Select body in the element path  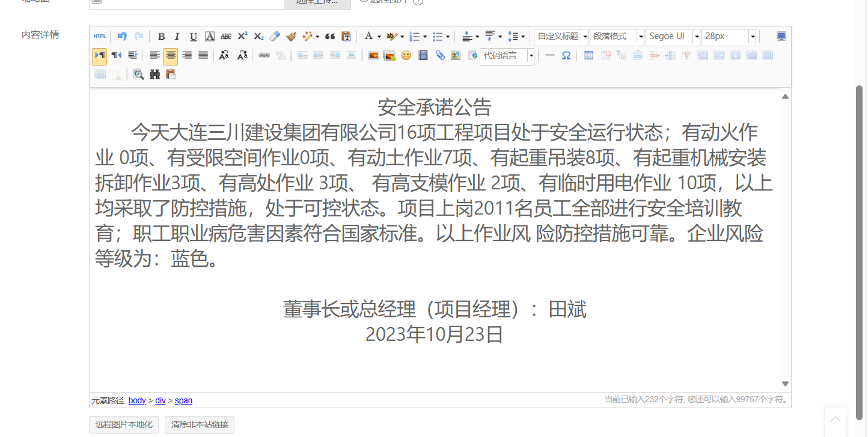point(137,400)
